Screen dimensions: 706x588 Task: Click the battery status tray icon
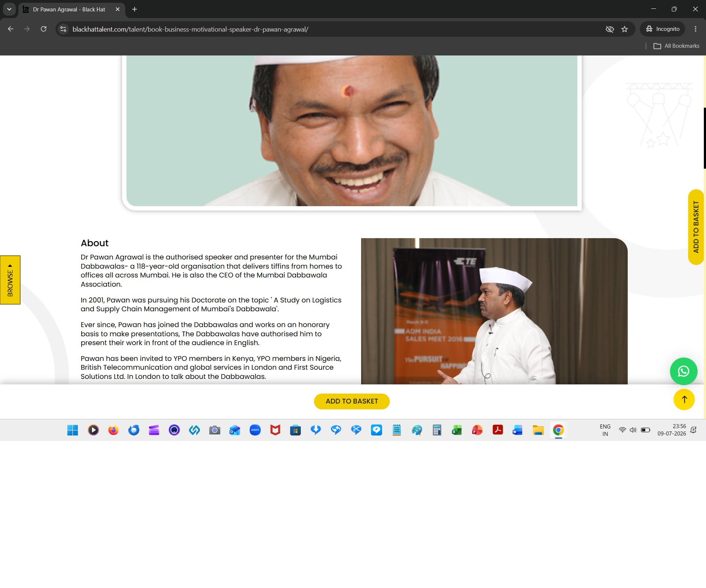(x=645, y=430)
